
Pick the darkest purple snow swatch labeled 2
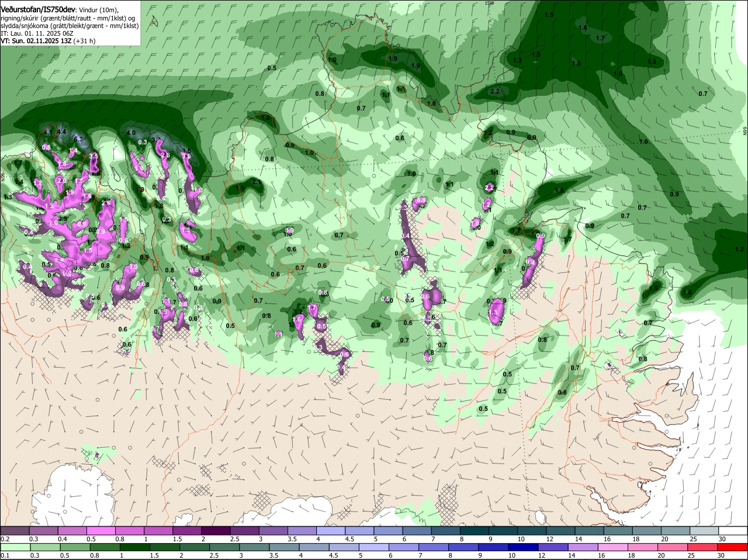coord(216,530)
